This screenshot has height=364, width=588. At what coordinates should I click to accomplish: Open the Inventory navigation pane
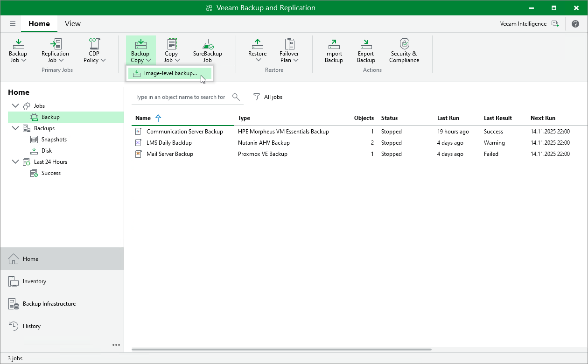click(x=62, y=281)
